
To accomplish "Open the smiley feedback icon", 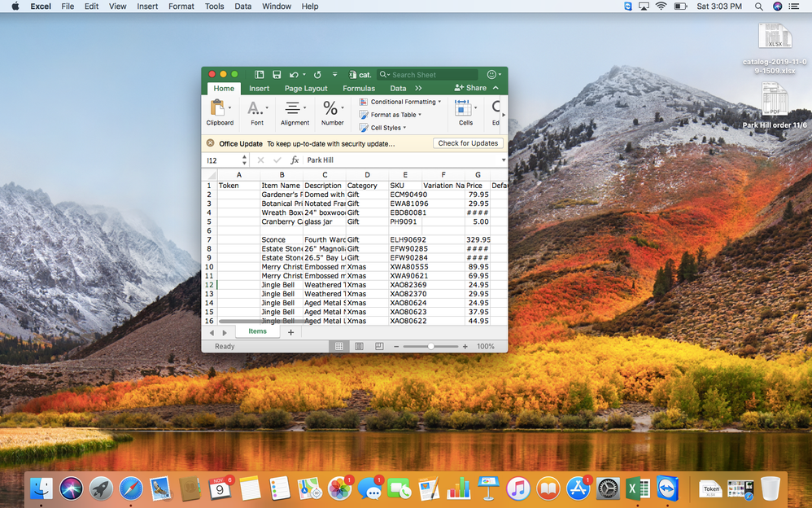I will coord(491,74).
